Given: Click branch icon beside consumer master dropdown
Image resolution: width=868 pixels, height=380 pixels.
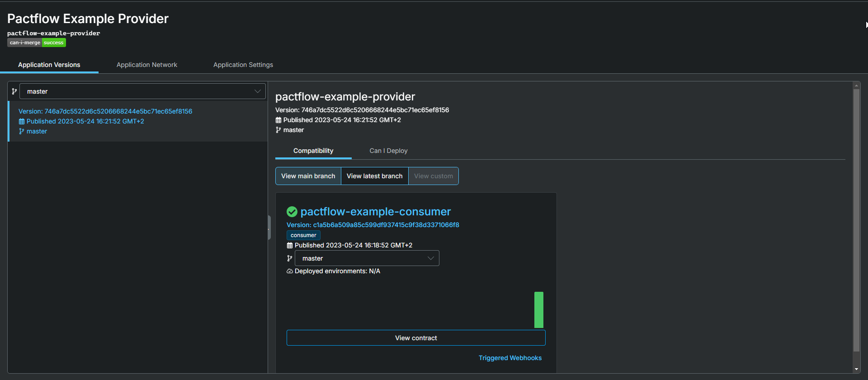Looking at the screenshot, I should [x=290, y=258].
